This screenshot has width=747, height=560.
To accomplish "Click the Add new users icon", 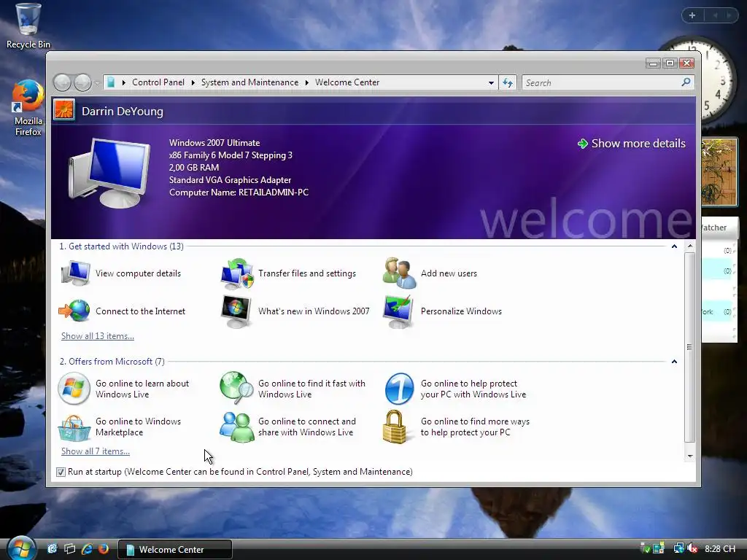I will tap(400, 273).
